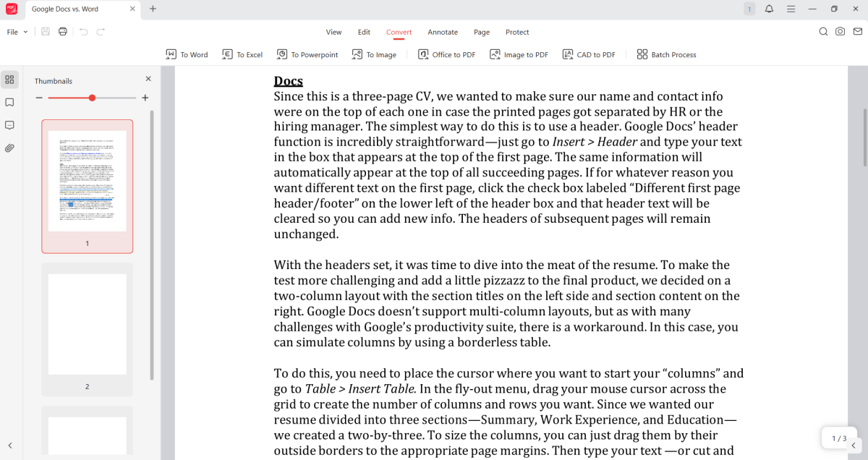This screenshot has height=460, width=868.
Task: Switch to the Protect tab
Action: coord(517,32)
